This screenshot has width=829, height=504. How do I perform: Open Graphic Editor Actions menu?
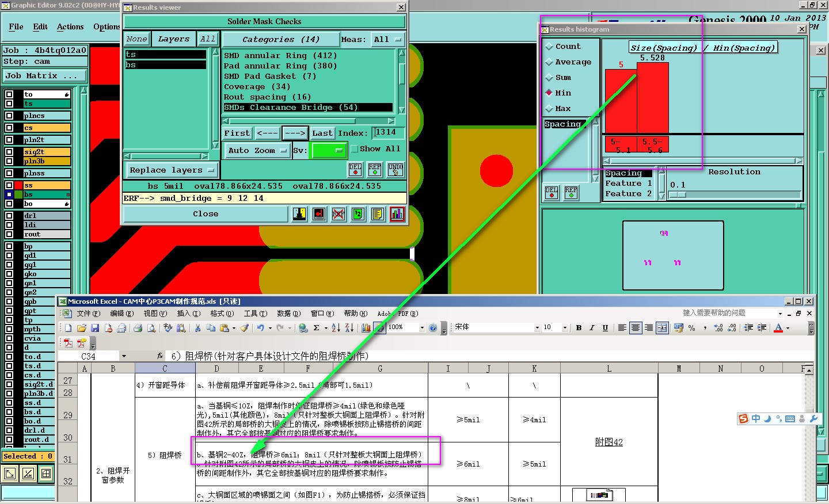70,27
